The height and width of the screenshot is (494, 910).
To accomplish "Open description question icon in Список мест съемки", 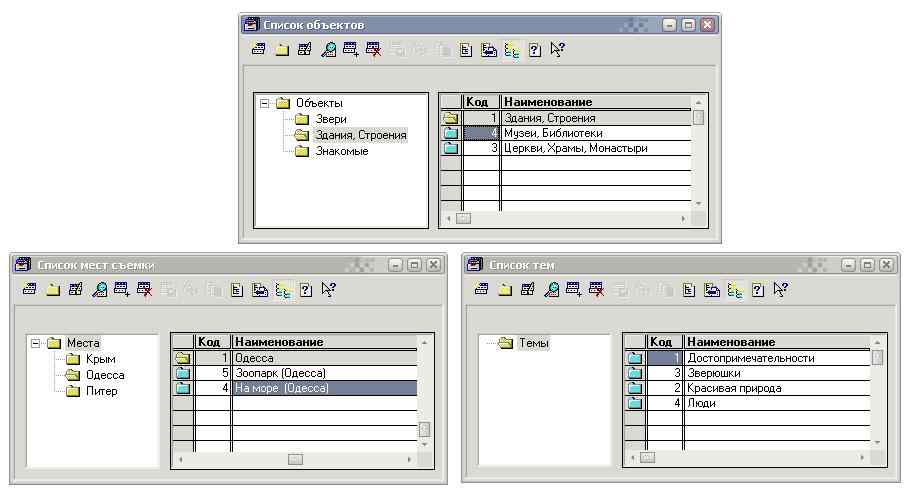I will click(x=306, y=289).
